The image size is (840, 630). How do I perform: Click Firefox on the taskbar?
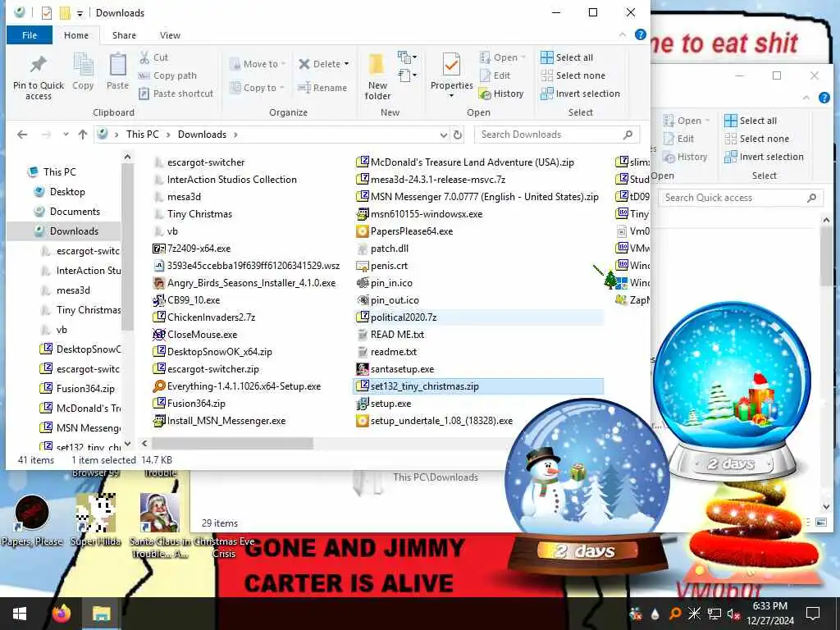click(62, 614)
